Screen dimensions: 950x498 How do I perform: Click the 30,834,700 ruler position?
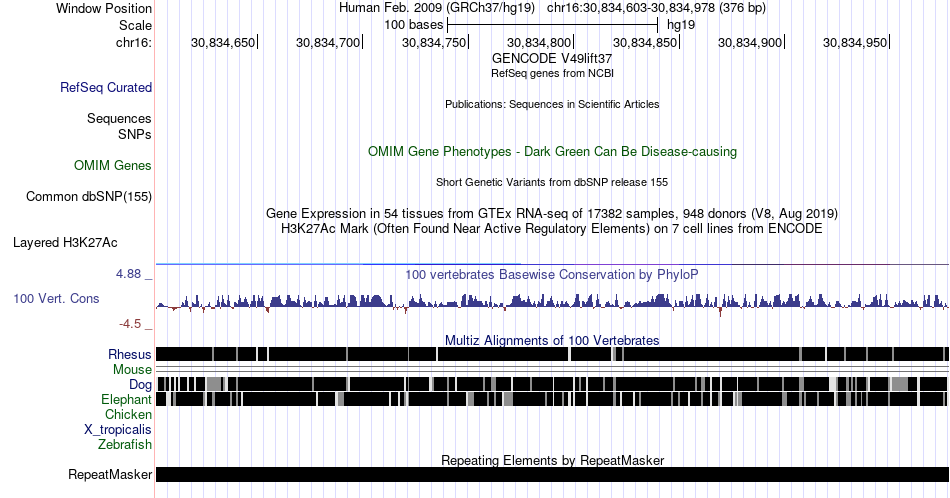pyautogui.click(x=328, y=42)
